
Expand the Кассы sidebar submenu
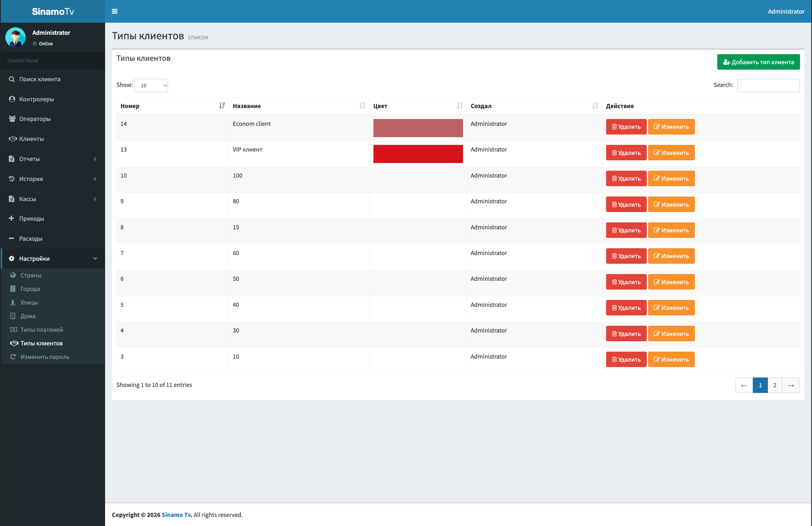coord(53,199)
